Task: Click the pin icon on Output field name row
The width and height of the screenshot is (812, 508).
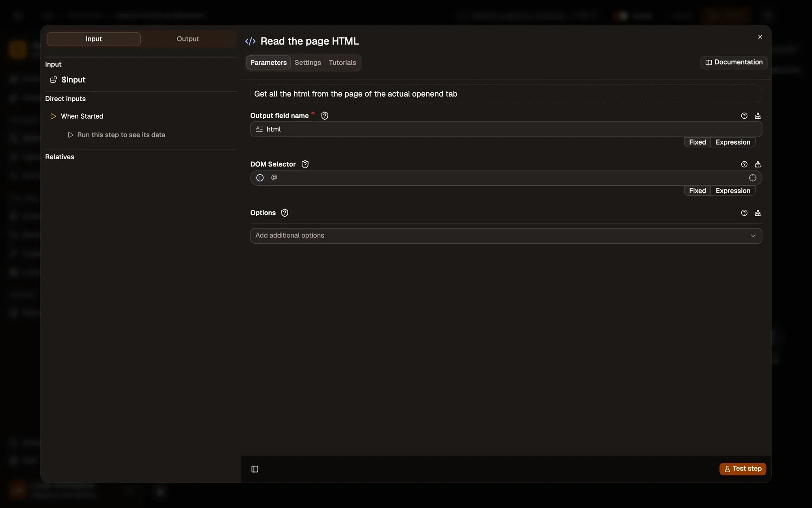Action: tap(758, 116)
